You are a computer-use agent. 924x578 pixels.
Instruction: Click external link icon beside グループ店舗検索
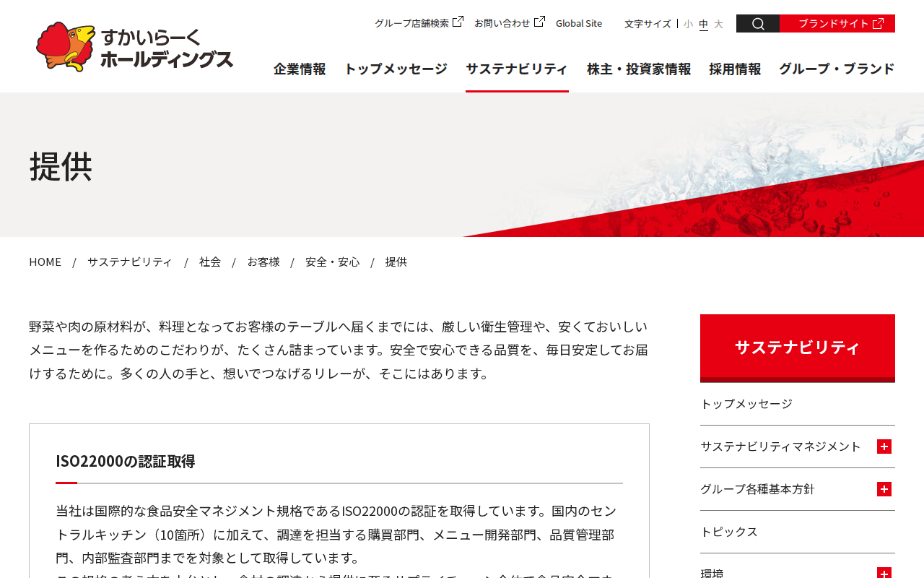pos(458,22)
